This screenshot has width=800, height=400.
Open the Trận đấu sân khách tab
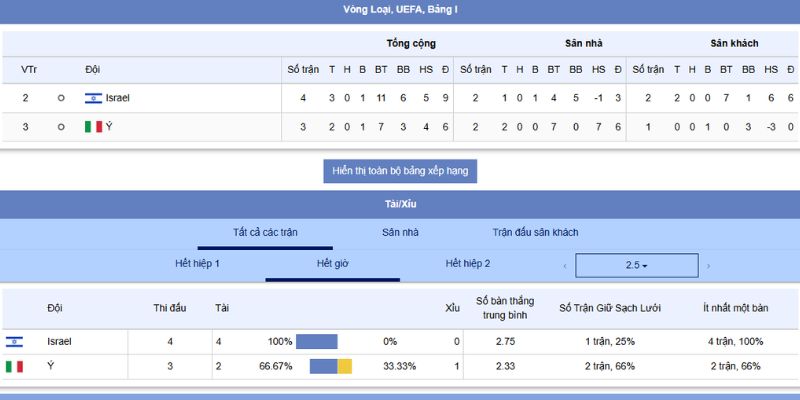535,233
